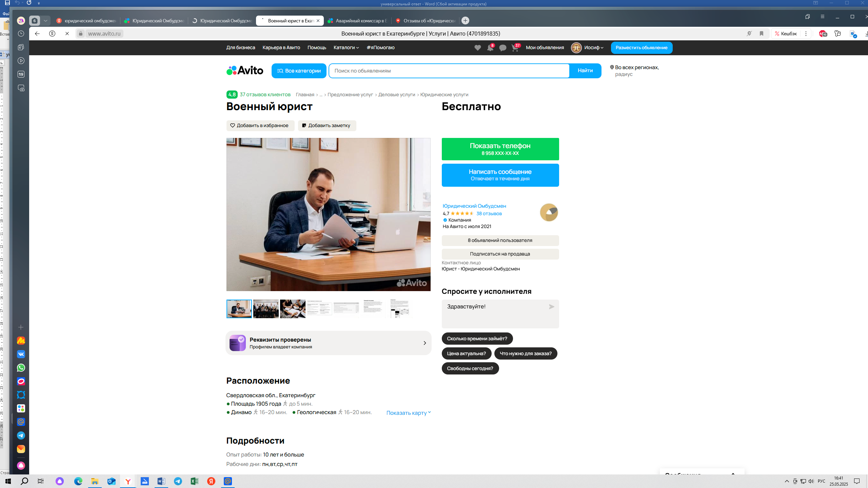Launch Alice assistant in browser sidebar
The width and height of the screenshot is (868, 488).
pos(21,466)
